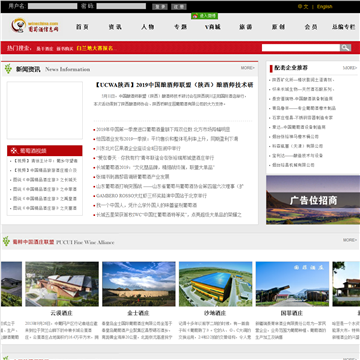360x360 pixels.
Task: Open the 原创 navigation item
Action: point(278,27)
